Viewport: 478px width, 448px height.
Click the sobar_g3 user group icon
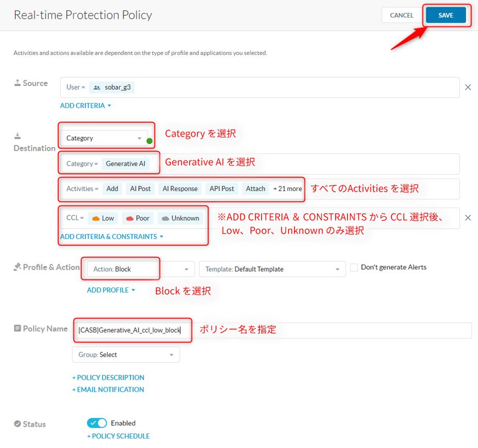point(97,88)
